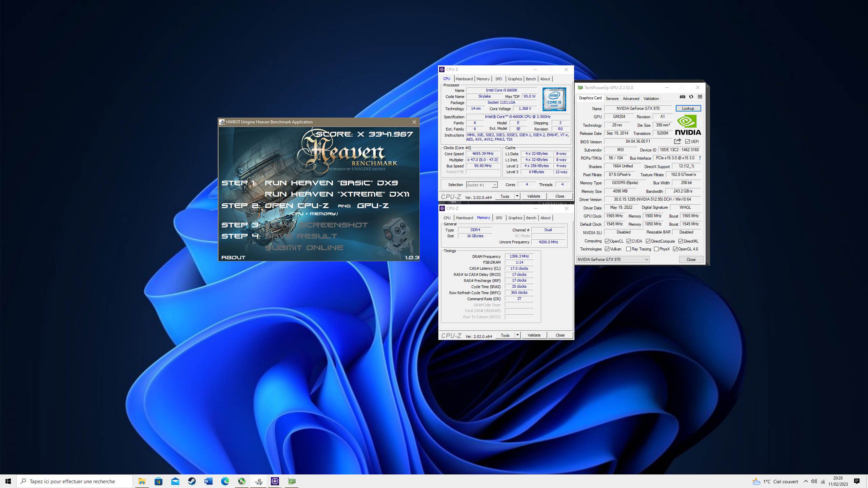This screenshot has height=488, width=868.
Task: Toggle DirectML checkbox
Action: (x=680, y=241)
